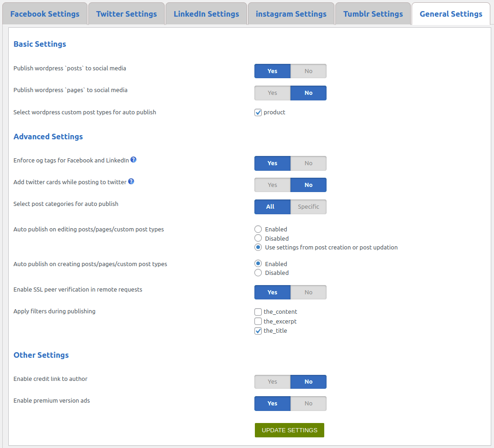Switch to the Facebook Settings tab
Screen dimensions: 494x448
(x=45, y=14)
